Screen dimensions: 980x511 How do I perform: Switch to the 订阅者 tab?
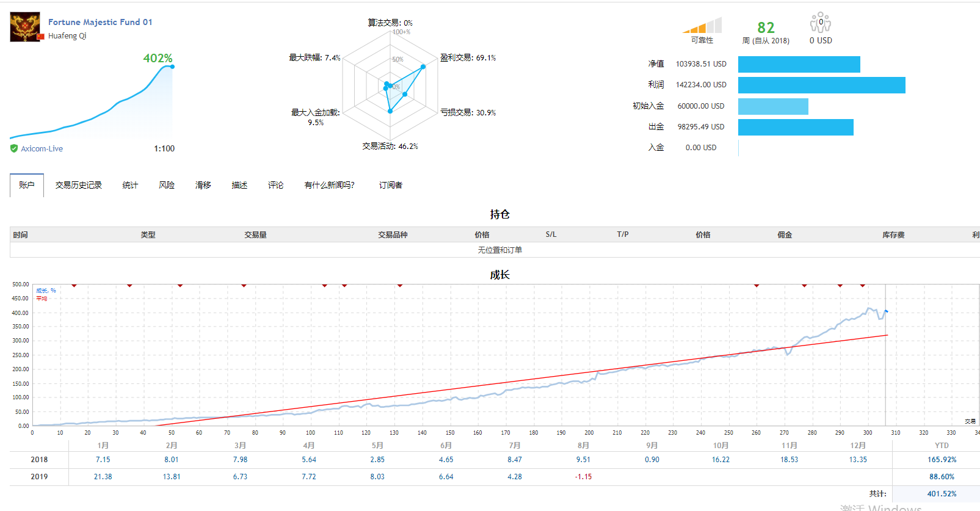[x=391, y=185]
